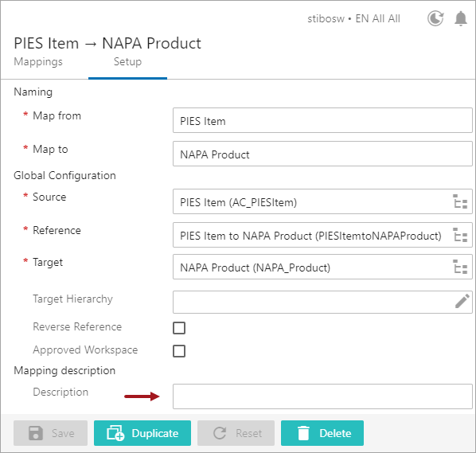Screen dimensions: 476x453
Task: Tick the Approved Workspace checkbox
Action: tap(179, 351)
